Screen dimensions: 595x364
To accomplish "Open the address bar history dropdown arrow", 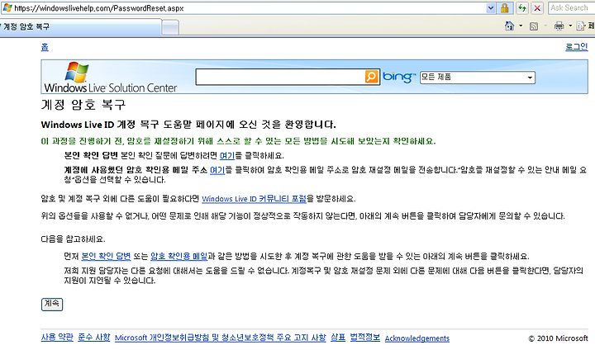I will pos(491,8).
